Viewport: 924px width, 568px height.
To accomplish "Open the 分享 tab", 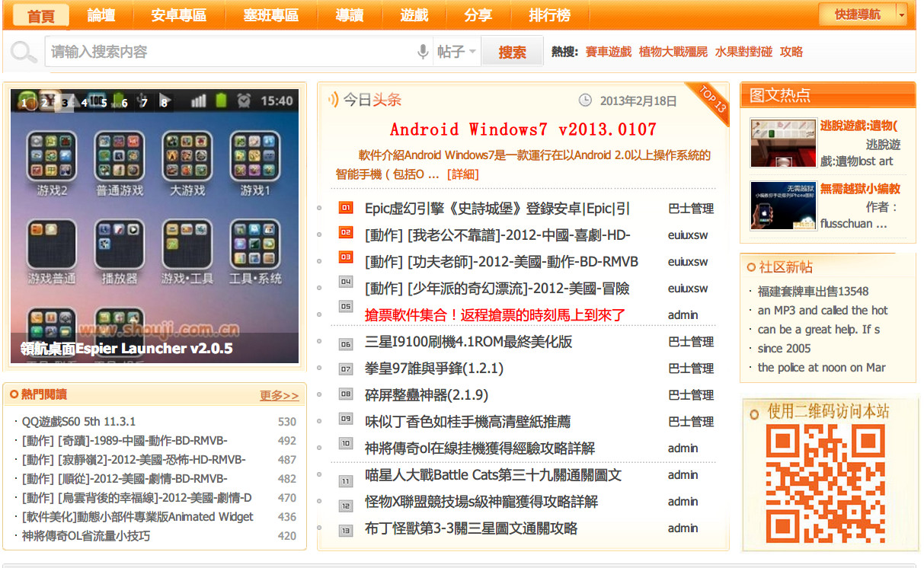I will point(478,15).
